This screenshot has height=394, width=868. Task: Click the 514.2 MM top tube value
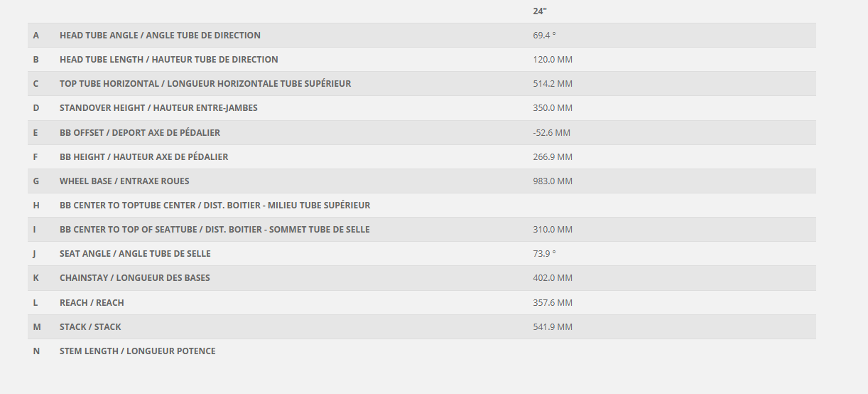(552, 84)
